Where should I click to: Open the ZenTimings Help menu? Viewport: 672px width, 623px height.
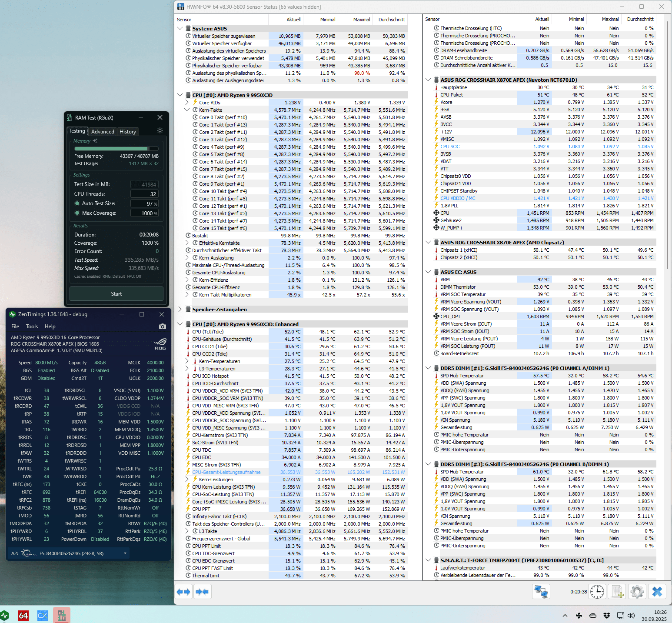50,326
